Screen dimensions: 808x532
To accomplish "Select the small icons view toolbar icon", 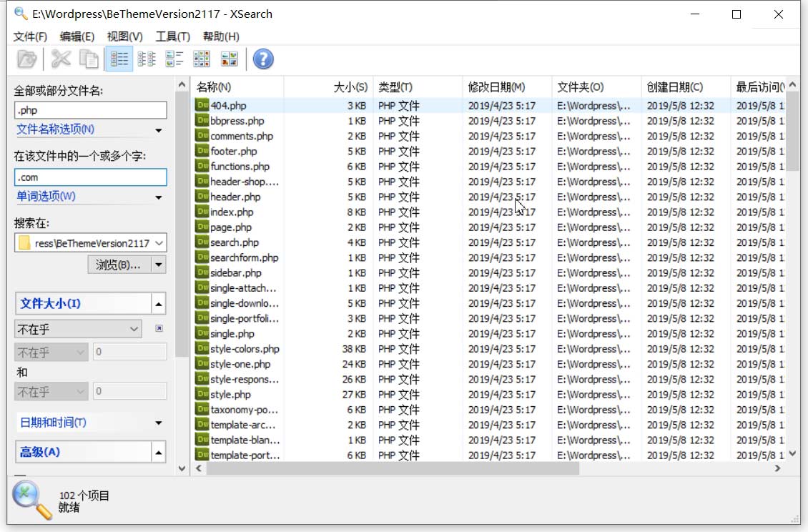I will click(x=202, y=59).
